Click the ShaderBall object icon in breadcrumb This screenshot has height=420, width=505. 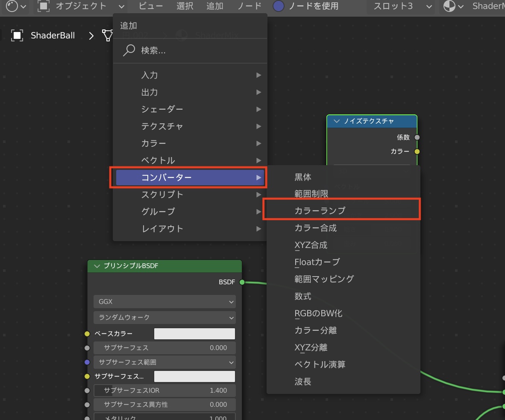[17, 35]
